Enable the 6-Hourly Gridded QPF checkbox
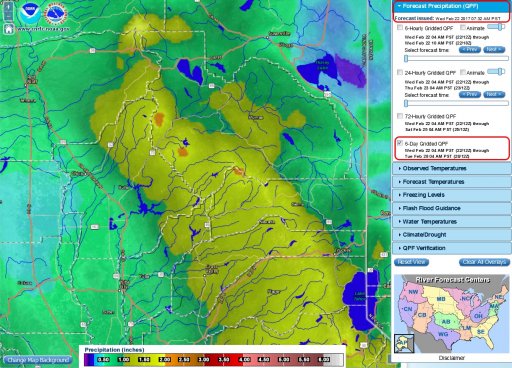The image size is (512, 368). [400, 28]
